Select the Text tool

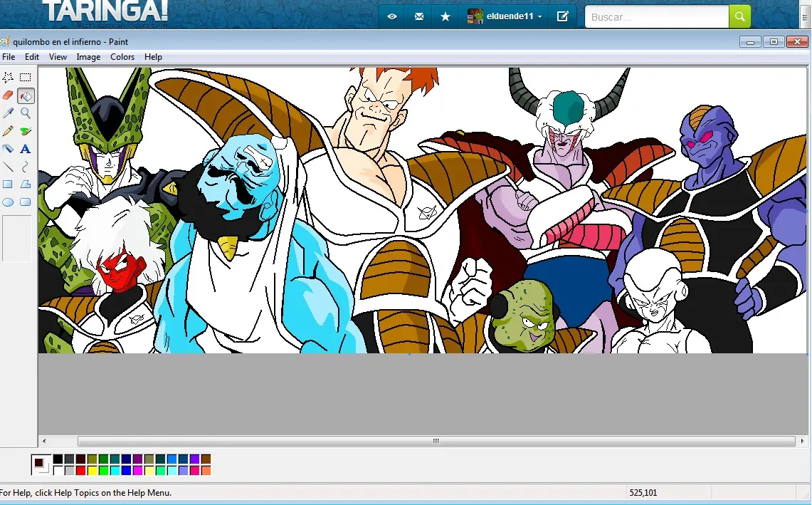(x=25, y=149)
